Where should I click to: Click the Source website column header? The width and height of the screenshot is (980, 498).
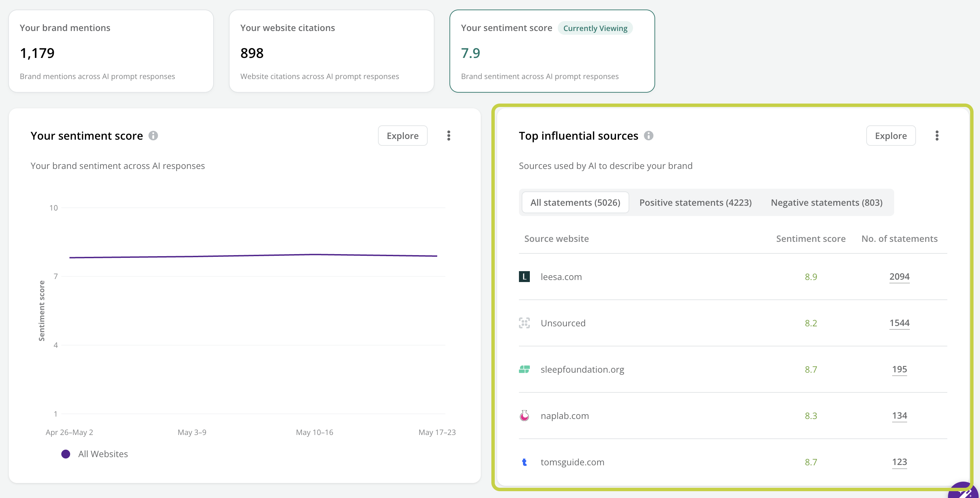tap(556, 238)
